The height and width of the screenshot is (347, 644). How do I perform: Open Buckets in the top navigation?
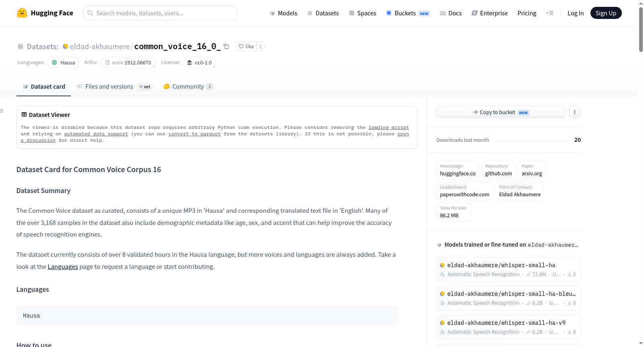click(407, 13)
